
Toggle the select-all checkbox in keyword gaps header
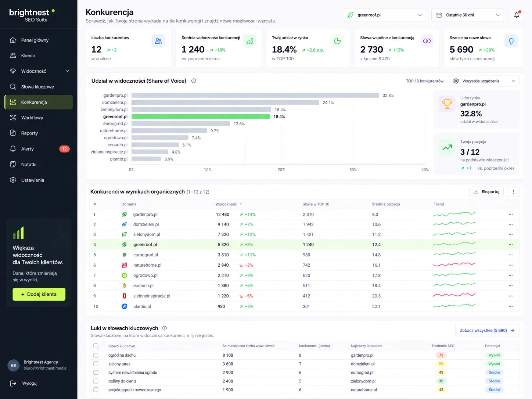(96, 346)
